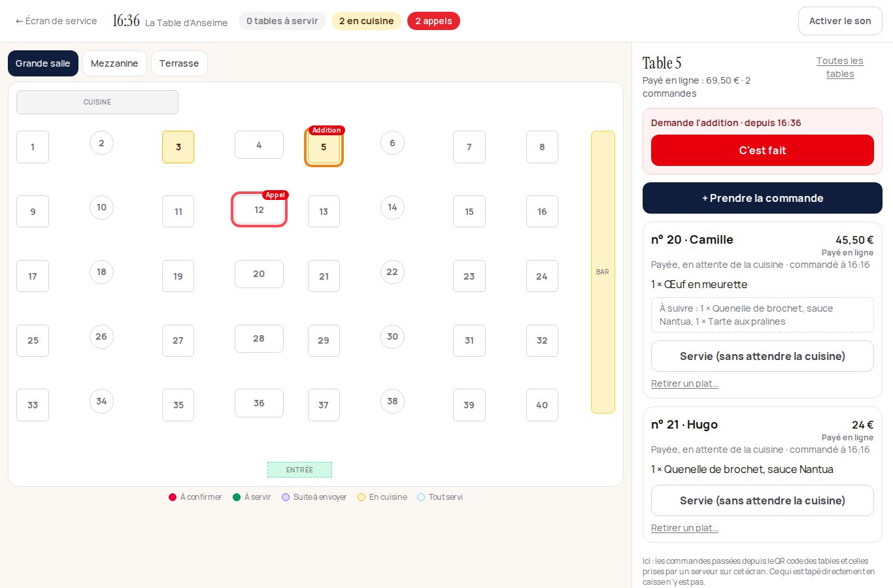This screenshot has width=893, height=588.
Task: Select the highlighted table 3
Action: tap(178, 147)
